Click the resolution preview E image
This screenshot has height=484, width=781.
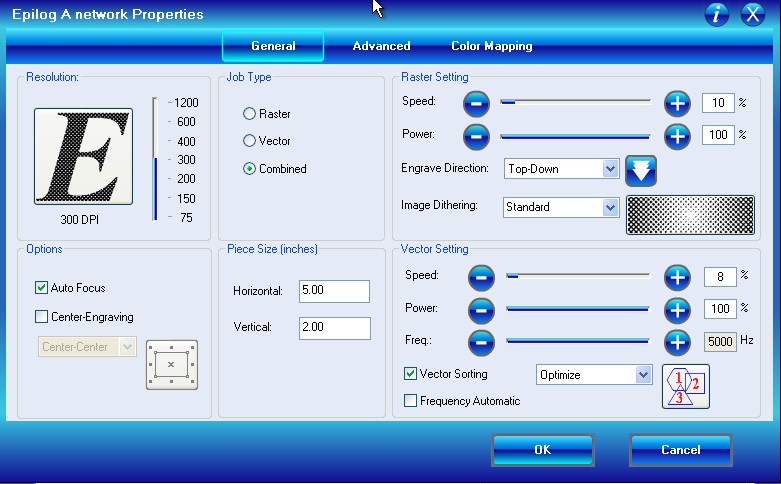coord(83,156)
